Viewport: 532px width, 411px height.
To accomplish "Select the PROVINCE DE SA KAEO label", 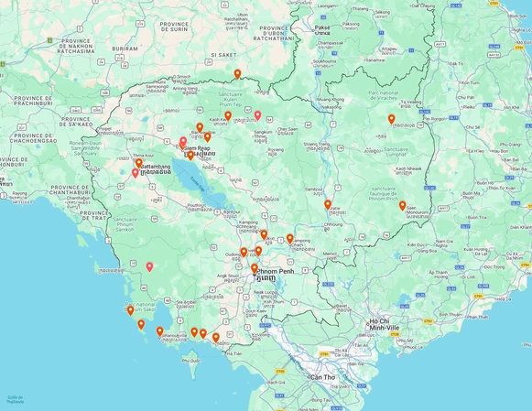I will click(x=75, y=122).
